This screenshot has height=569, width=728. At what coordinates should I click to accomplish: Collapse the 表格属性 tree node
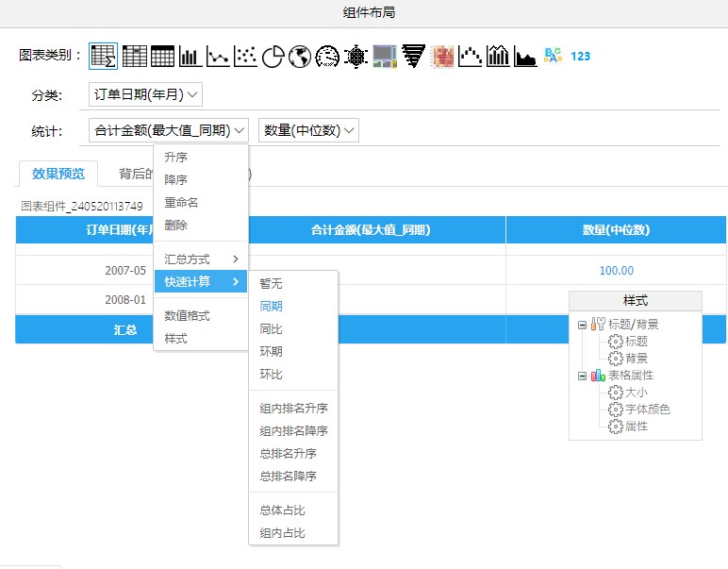tap(582, 376)
